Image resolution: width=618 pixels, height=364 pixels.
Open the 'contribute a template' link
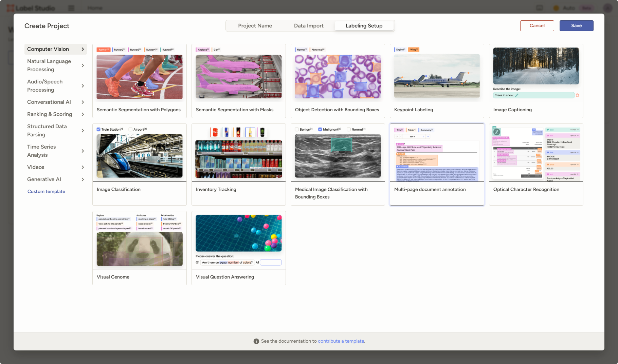341,341
